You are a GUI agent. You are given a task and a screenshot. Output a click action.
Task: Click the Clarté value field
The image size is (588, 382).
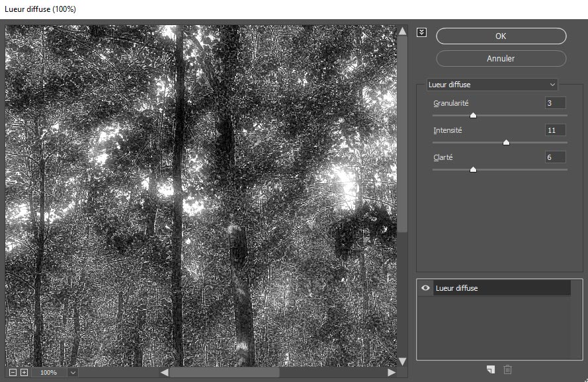555,157
